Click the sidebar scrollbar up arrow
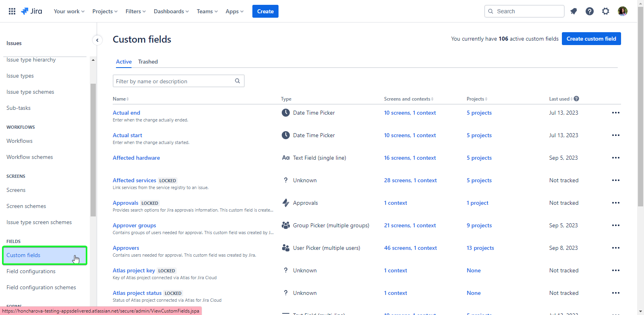644x315 pixels. pyautogui.click(x=93, y=60)
